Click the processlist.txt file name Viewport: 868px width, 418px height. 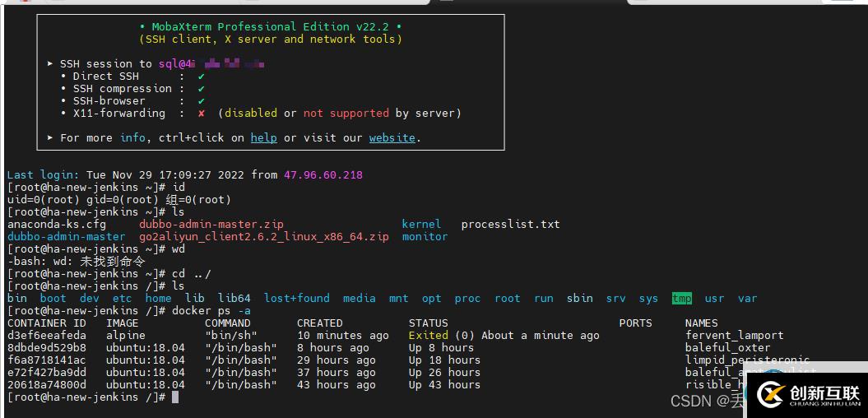[x=510, y=225]
